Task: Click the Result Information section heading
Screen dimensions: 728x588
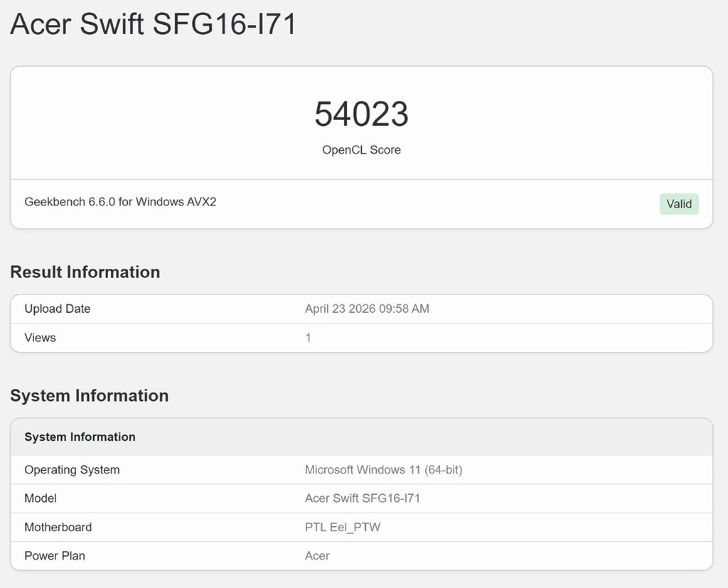Action: [85, 272]
